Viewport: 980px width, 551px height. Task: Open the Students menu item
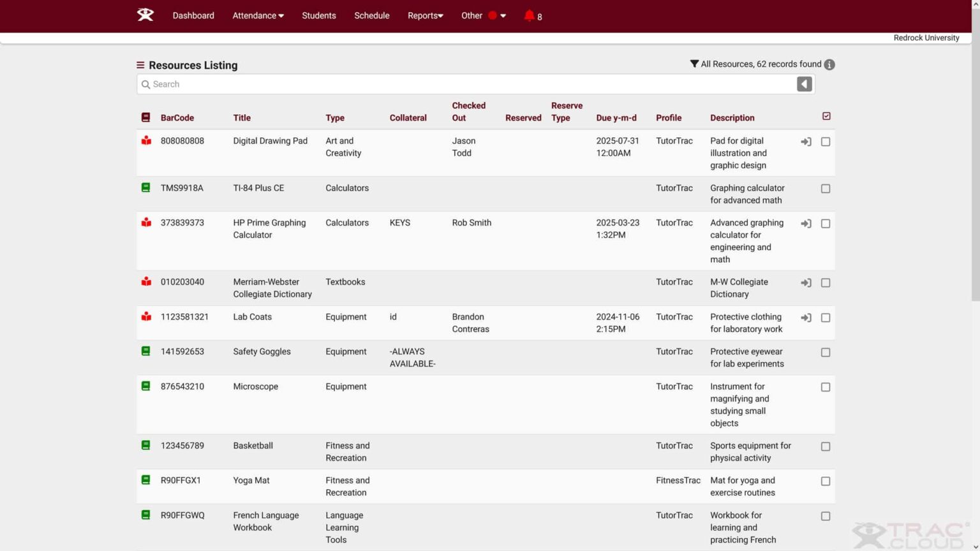coord(318,15)
